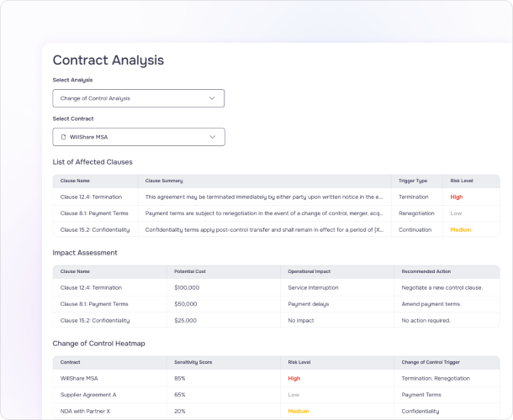
Task: Click No action required cell
Action: pyautogui.click(x=426, y=321)
